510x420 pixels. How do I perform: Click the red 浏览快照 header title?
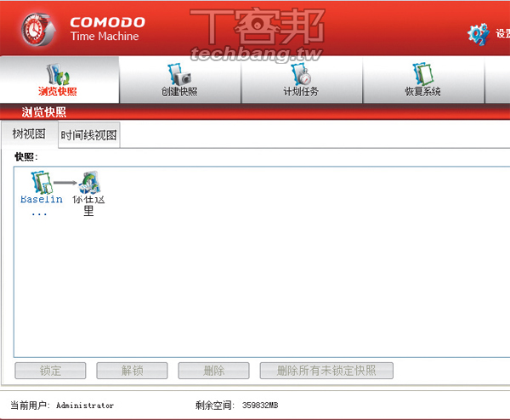tap(44, 112)
